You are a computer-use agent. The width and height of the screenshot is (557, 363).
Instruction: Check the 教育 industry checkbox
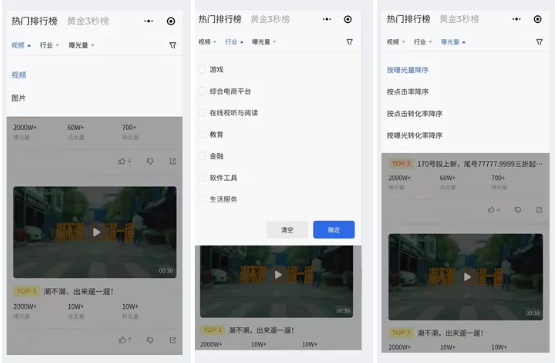[x=202, y=135]
